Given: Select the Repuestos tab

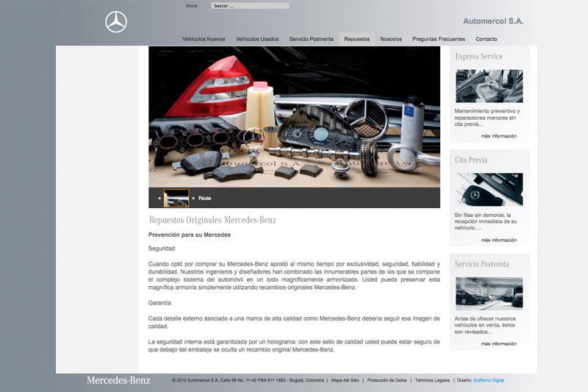Looking at the screenshot, I should (x=357, y=39).
